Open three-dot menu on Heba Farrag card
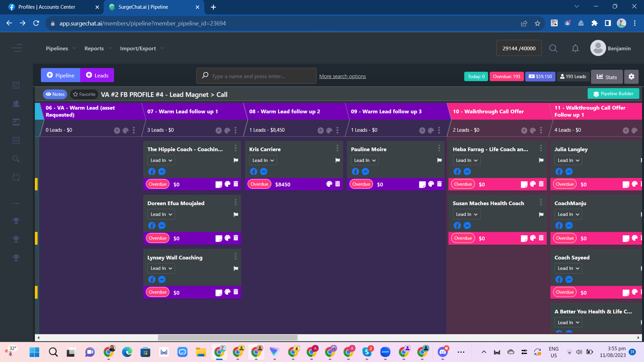The image size is (644, 362). pyautogui.click(x=541, y=148)
